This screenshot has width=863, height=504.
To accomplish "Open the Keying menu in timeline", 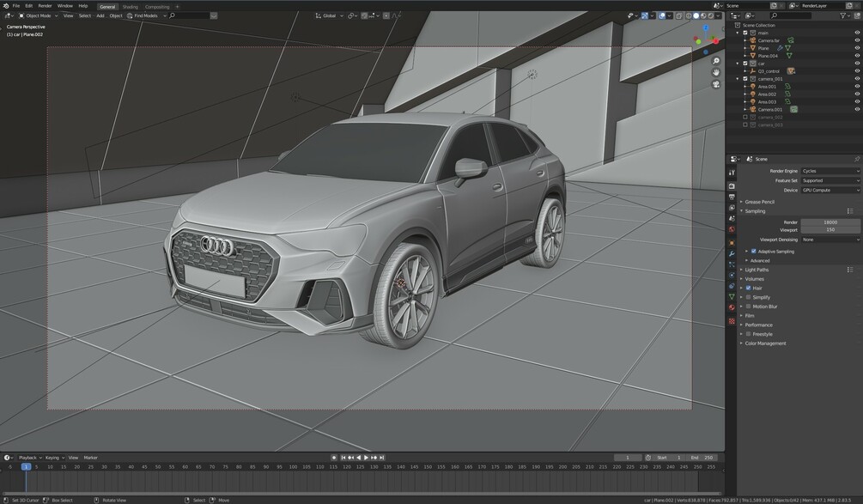I will (x=54, y=458).
